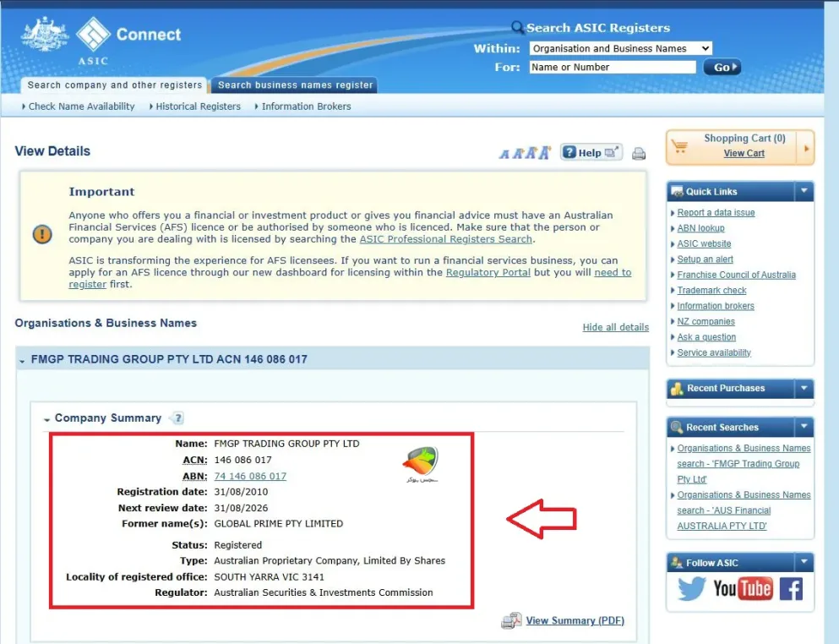Open Information Brokers menu item

pyautogui.click(x=306, y=106)
